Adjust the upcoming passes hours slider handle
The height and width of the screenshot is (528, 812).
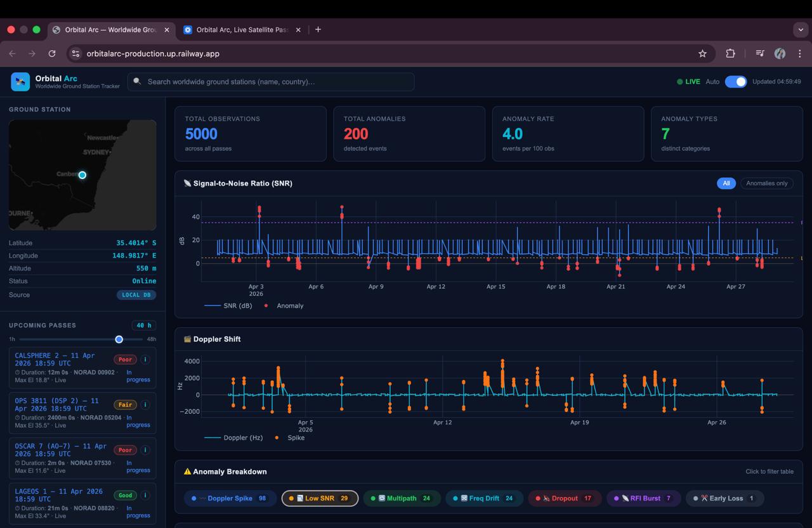pos(119,339)
